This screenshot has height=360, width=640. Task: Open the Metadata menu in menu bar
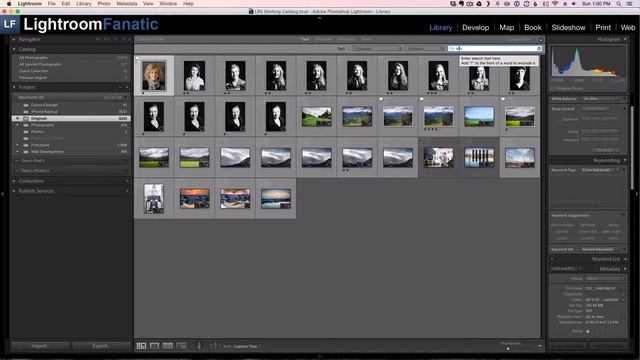(127, 4)
